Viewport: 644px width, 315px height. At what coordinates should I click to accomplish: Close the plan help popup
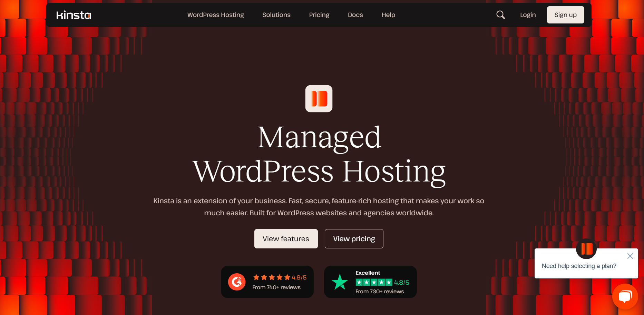pyautogui.click(x=630, y=256)
